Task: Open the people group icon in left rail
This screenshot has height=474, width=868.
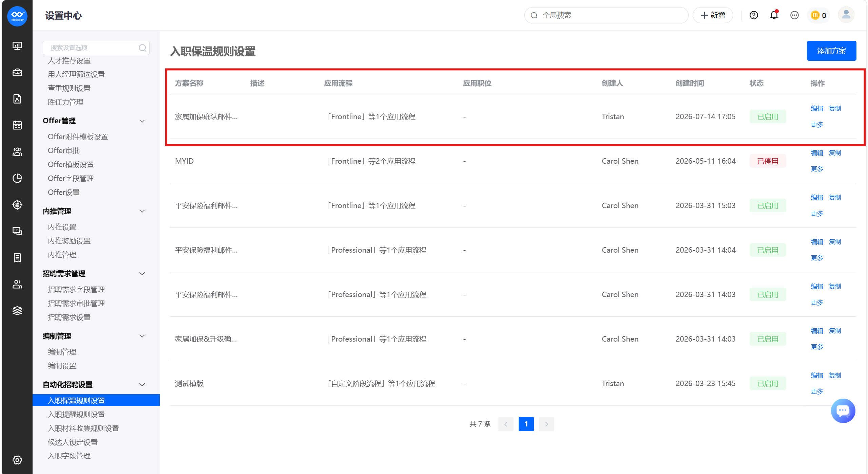Action: pos(17,152)
